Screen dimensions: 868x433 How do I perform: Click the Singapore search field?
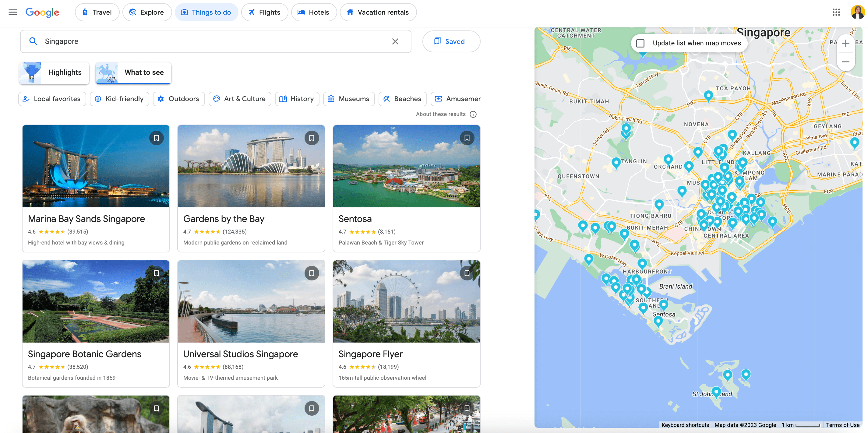click(216, 41)
